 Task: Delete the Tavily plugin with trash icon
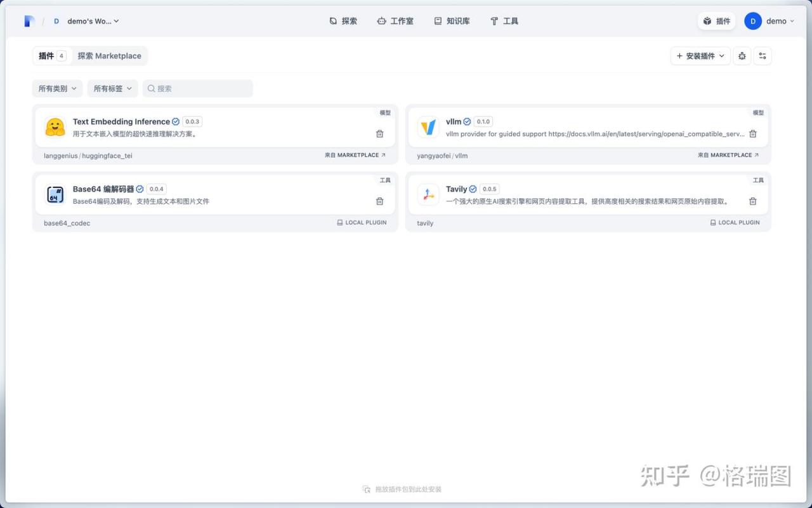click(x=752, y=201)
